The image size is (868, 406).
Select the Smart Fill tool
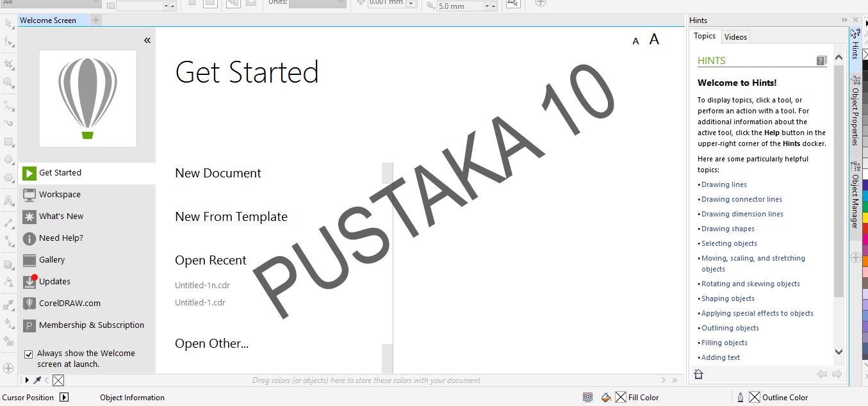click(x=8, y=341)
